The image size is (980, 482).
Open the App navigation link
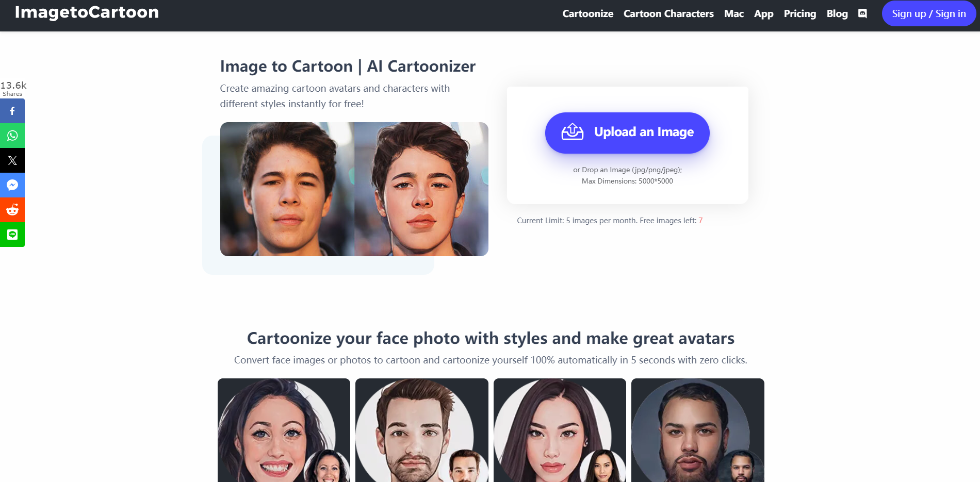763,14
